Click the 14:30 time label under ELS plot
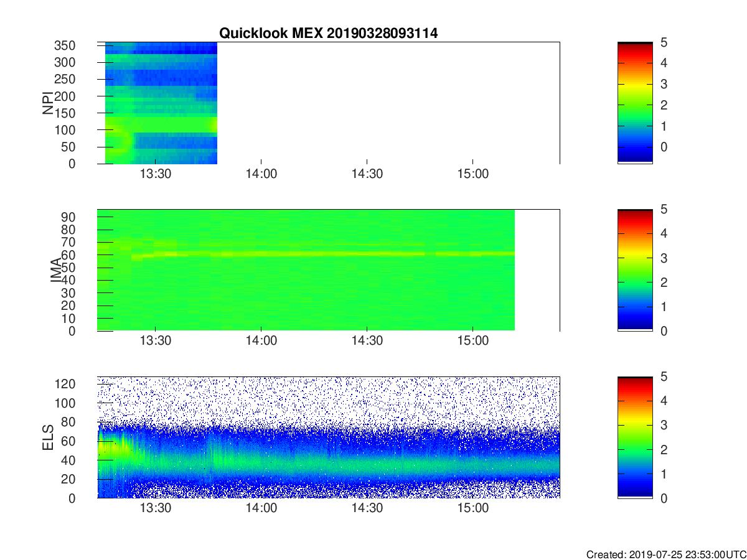Viewport: 747px width, 560px height. 367,508
